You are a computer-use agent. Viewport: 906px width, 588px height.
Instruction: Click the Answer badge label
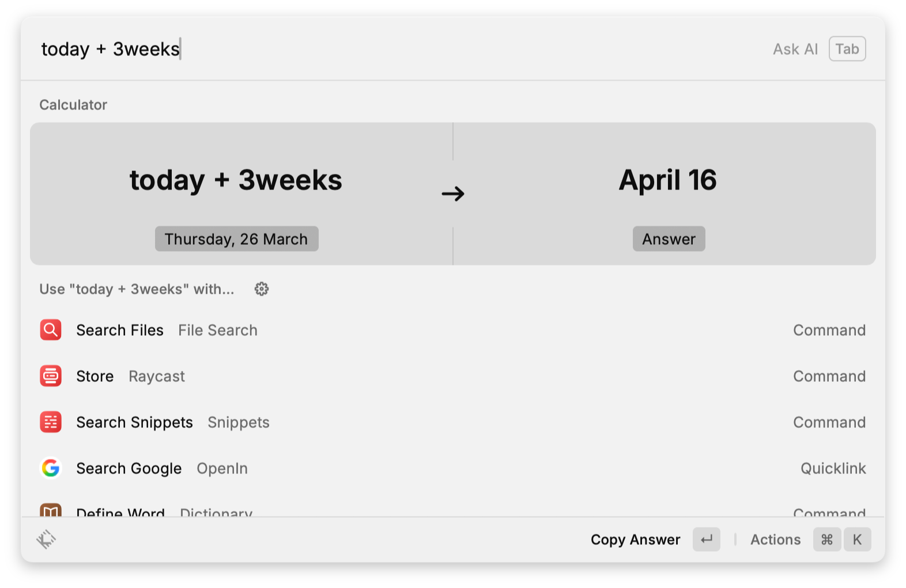click(669, 239)
